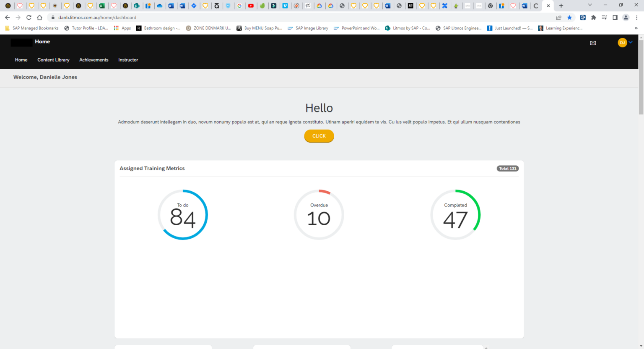Show hidden bookmarks with the double chevron
644x349 pixels.
coord(636,28)
